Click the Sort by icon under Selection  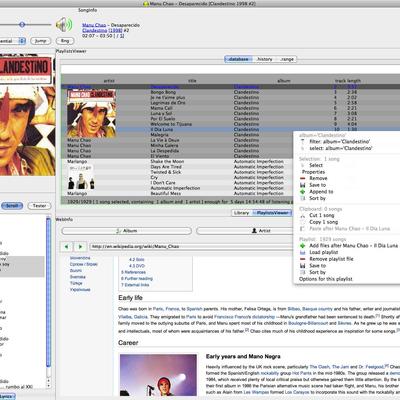(x=303, y=198)
